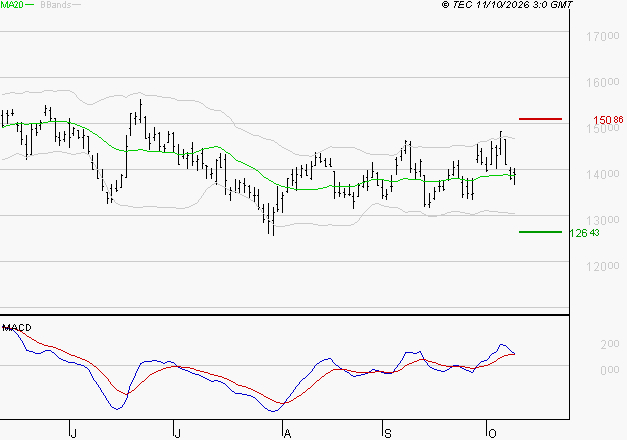
Task: Click the August 'A' timeline marker
Action: (x=287, y=434)
